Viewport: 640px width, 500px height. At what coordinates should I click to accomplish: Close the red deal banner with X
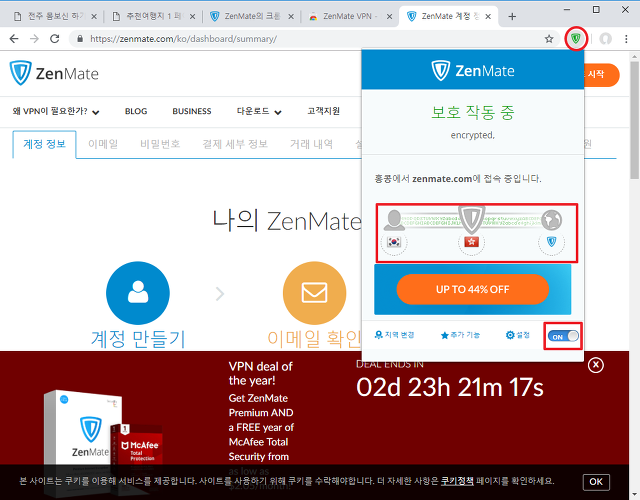(596, 365)
